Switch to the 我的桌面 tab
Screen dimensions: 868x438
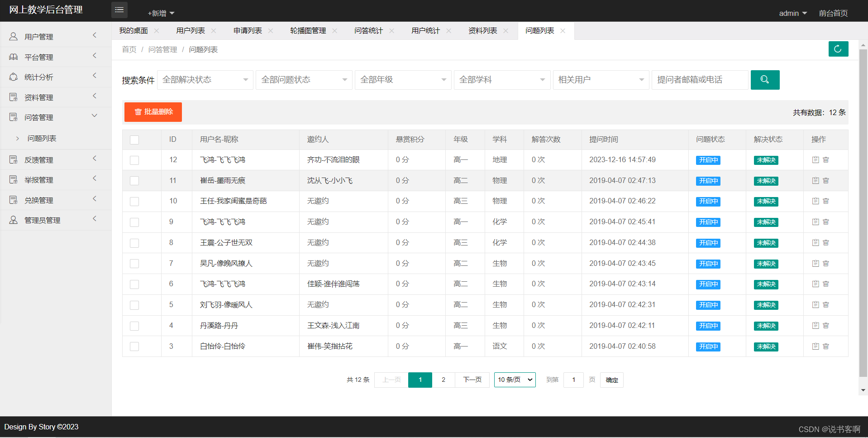pos(134,31)
